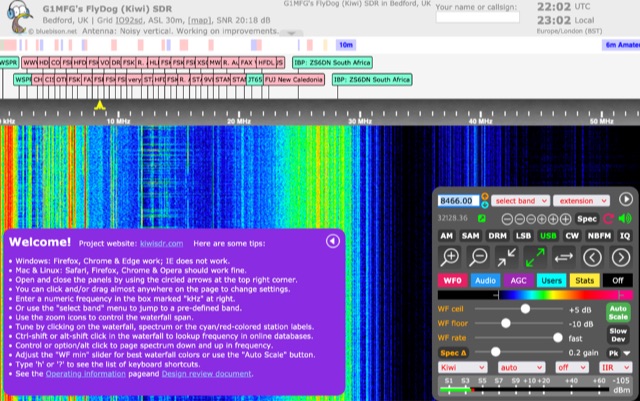Select DRM demodulation mode
Viewport: 640px width, 401px height.
pos(497,236)
